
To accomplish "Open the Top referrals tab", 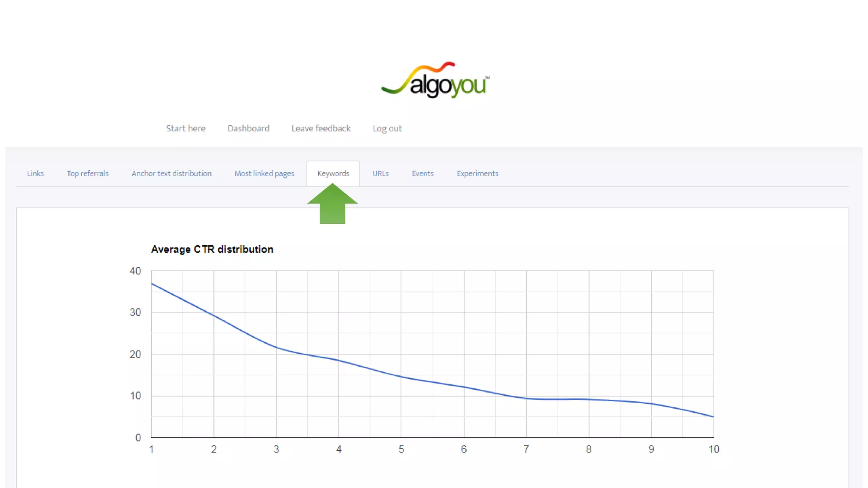I will [87, 174].
